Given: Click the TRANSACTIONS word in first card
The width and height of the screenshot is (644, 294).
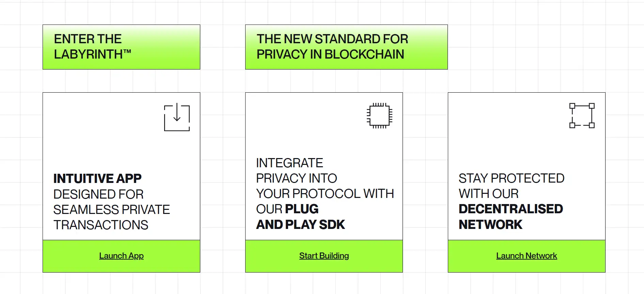Looking at the screenshot, I should [101, 225].
